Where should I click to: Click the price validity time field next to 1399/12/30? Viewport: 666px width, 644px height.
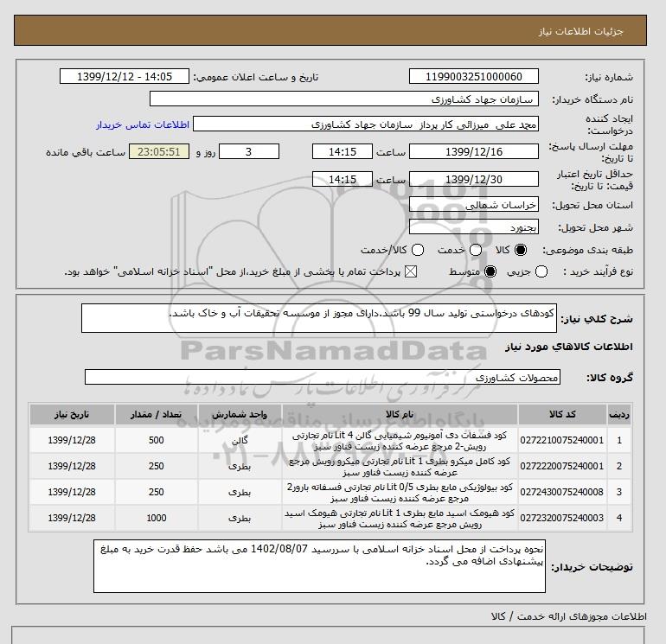click(x=343, y=179)
